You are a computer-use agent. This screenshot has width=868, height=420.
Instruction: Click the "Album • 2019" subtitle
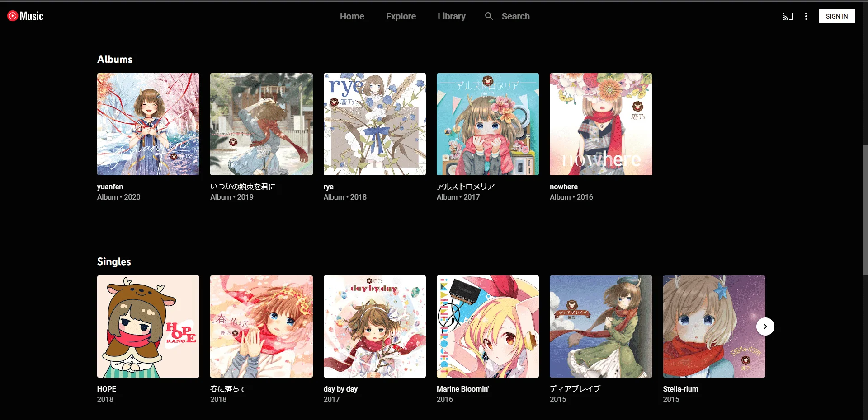click(232, 197)
